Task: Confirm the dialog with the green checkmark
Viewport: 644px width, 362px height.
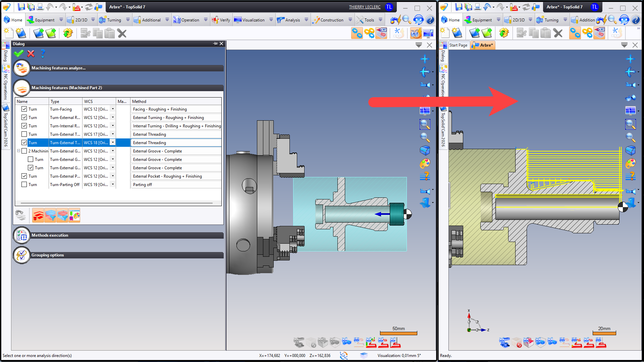Action: [x=19, y=53]
